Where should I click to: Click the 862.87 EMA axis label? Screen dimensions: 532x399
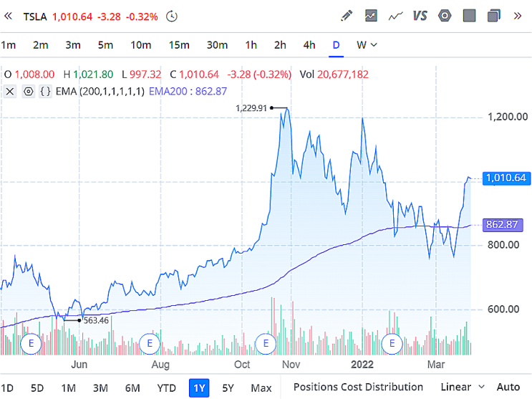(503, 225)
